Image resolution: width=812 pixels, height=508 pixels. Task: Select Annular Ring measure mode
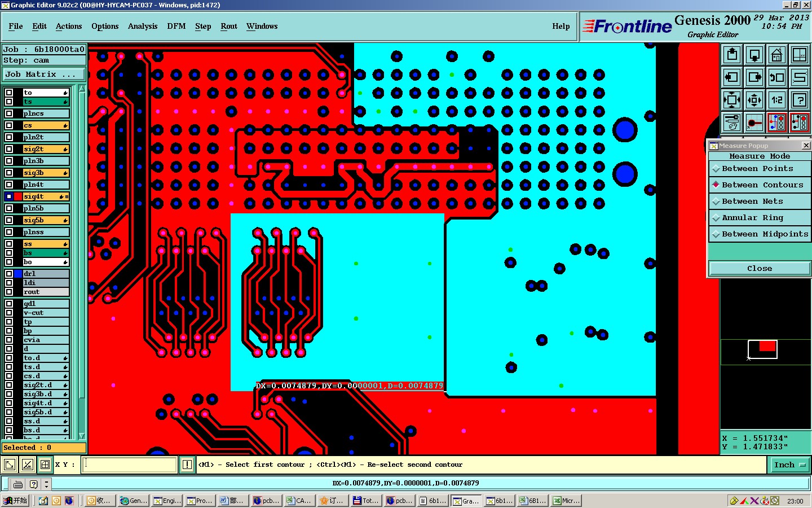tap(760, 218)
